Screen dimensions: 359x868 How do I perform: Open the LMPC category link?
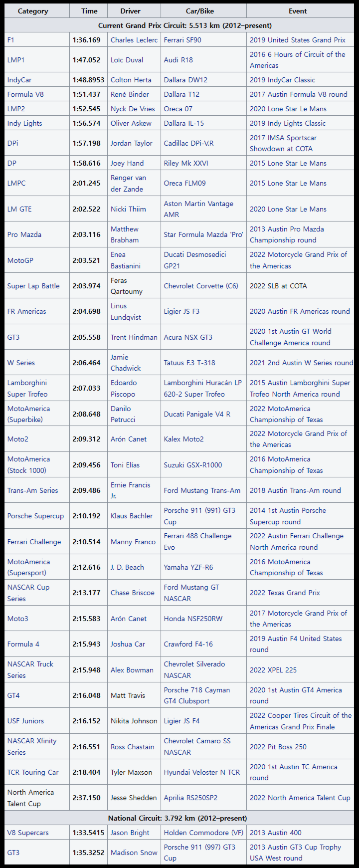pyautogui.click(x=16, y=183)
